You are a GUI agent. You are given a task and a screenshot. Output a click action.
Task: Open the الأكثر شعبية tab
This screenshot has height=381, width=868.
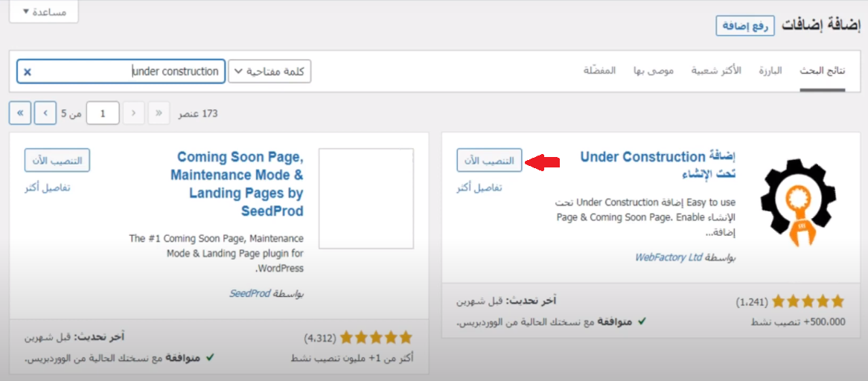click(x=716, y=71)
